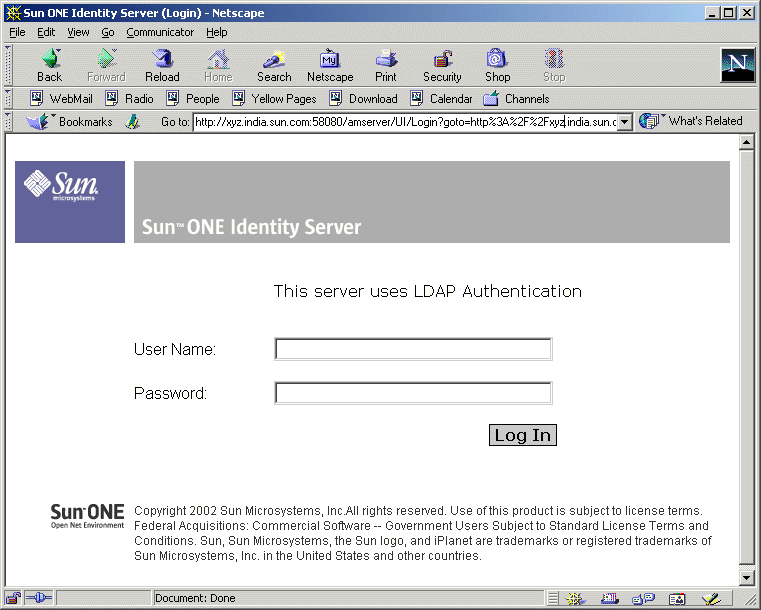This screenshot has width=761, height=610.
Task: Open the Help menu
Action: (216, 32)
